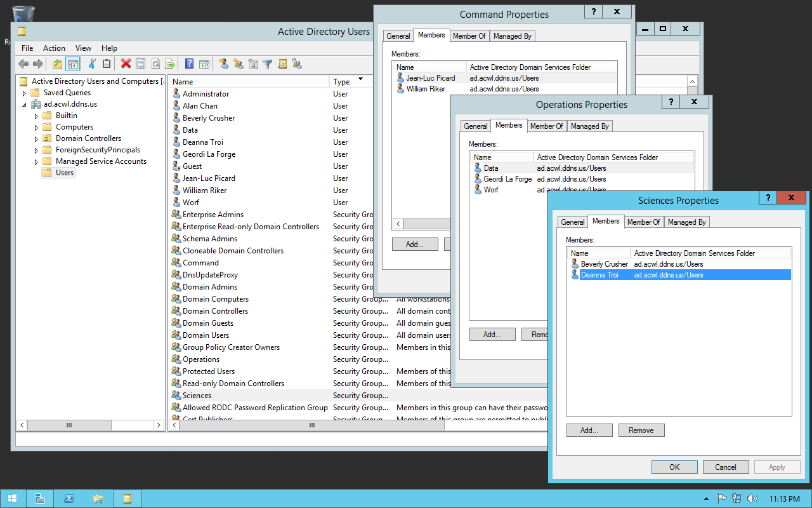Switch to Member Of tab in Sciences Properties
The height and width of the screenshot is (508, 812).
(643, 222)
